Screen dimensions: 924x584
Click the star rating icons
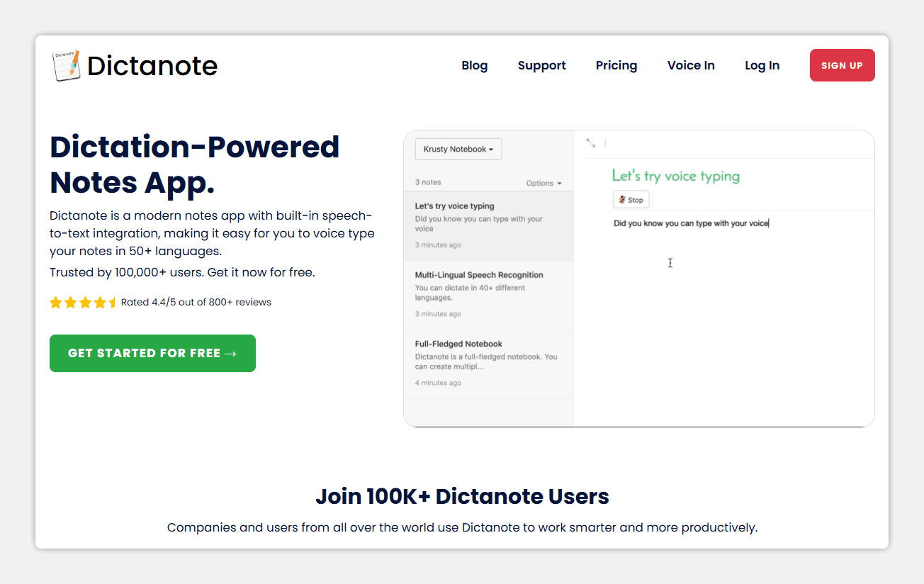pos(82,303)
